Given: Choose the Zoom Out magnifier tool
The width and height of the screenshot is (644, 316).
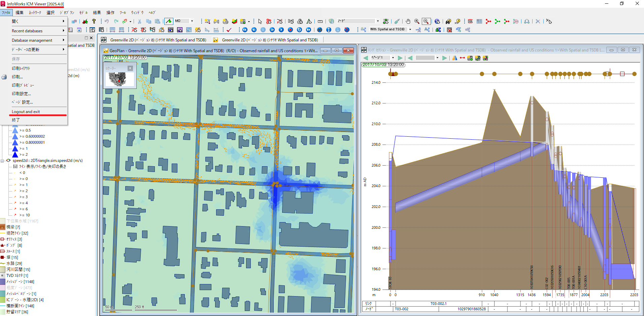Looking at the screenshot, I should click(426, 21).
